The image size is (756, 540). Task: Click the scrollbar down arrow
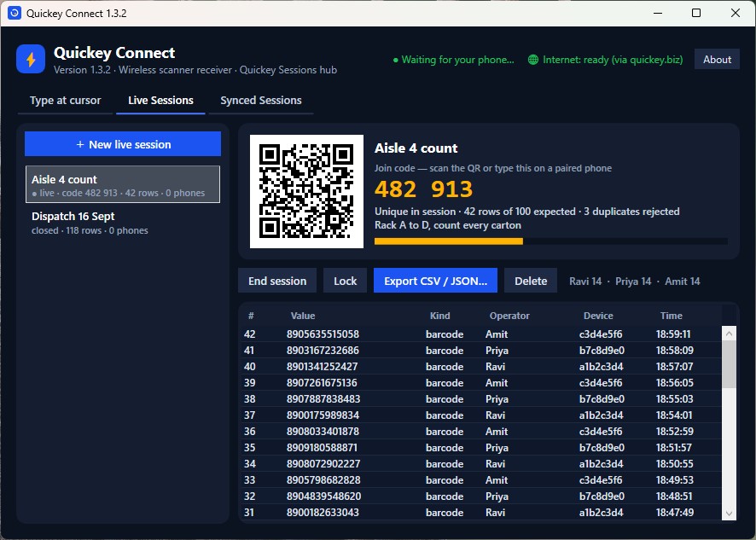click(x=729, y=514)
